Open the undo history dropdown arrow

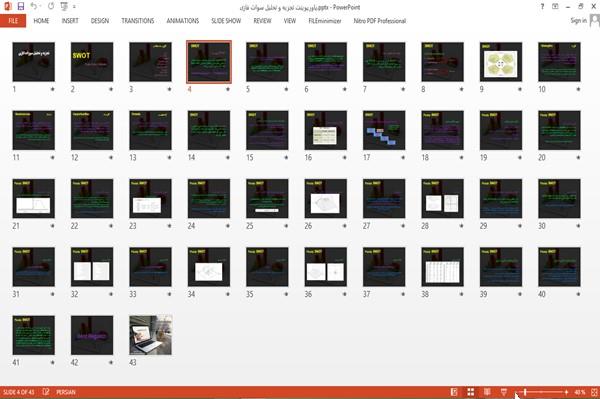41,7
